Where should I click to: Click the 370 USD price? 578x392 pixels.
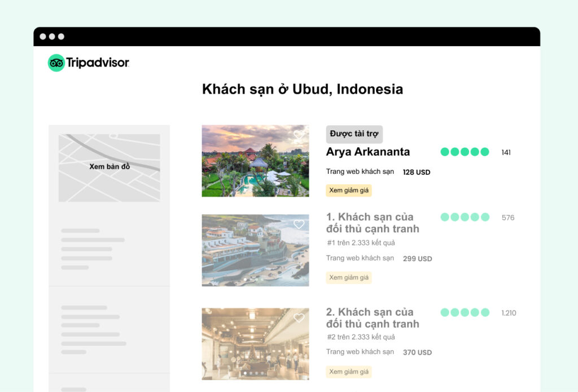coord(417,353)
